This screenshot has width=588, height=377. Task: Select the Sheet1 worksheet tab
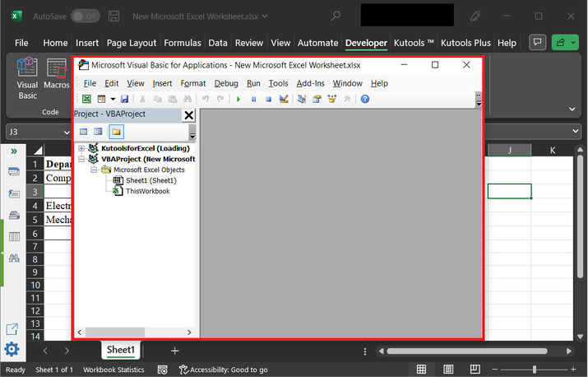(121, 350)
